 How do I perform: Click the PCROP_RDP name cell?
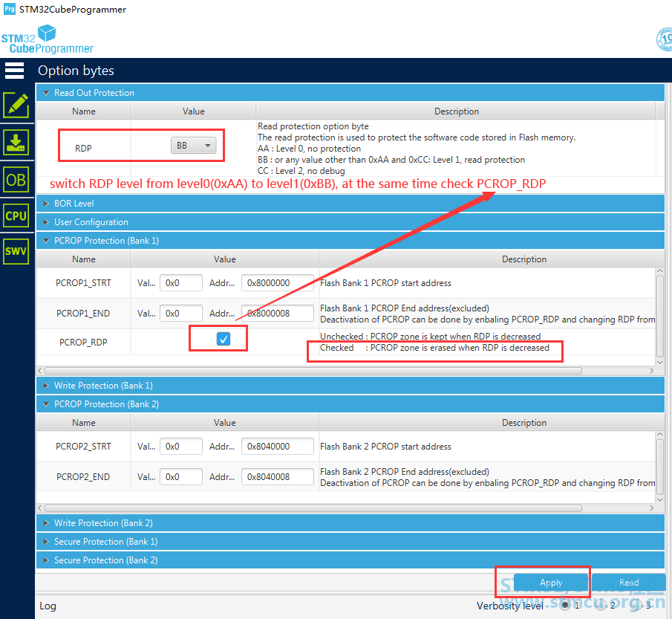point(83,343)
